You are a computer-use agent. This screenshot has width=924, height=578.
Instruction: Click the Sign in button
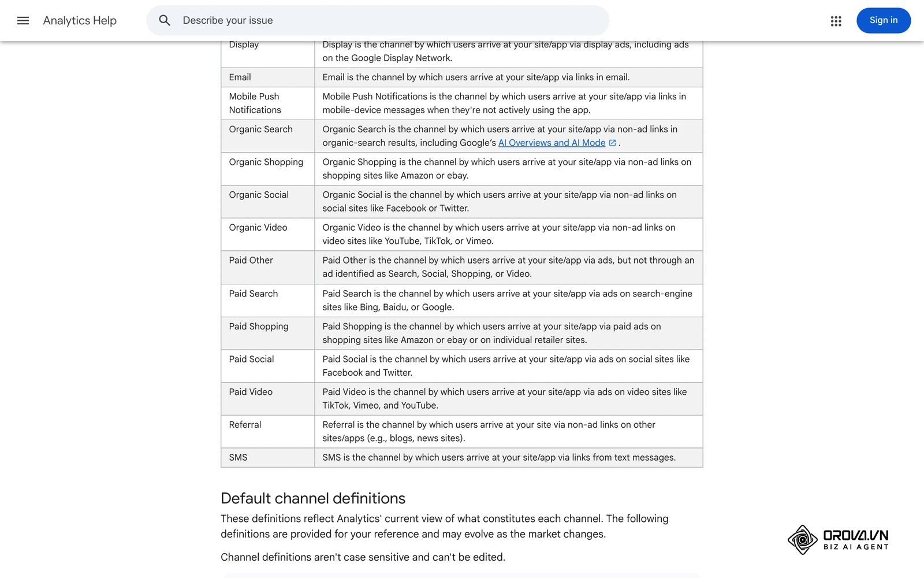coord(884,21)
